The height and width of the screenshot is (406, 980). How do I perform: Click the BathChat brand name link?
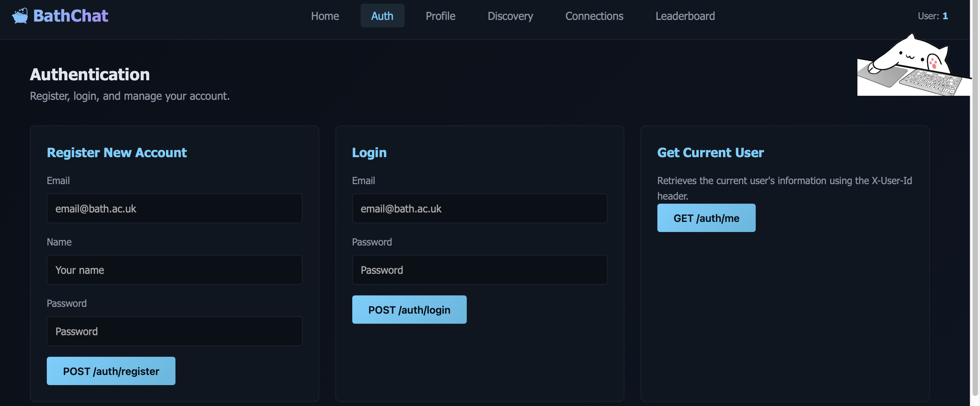70,16
